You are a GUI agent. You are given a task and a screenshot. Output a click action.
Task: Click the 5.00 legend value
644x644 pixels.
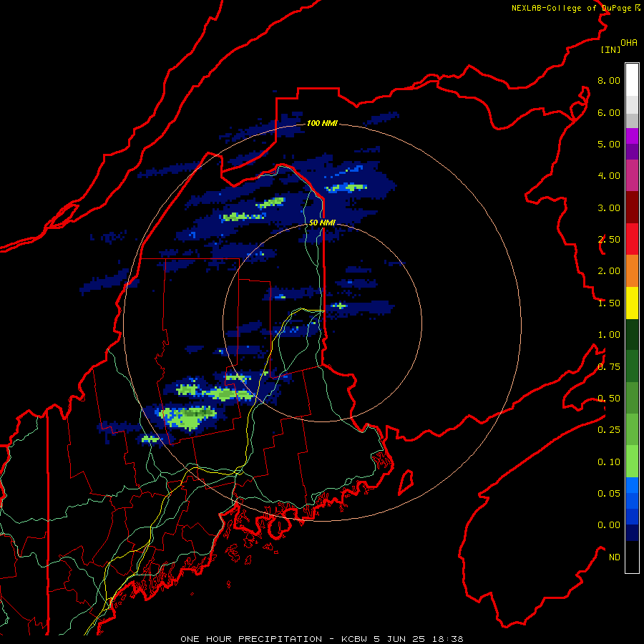click(609, 144)
